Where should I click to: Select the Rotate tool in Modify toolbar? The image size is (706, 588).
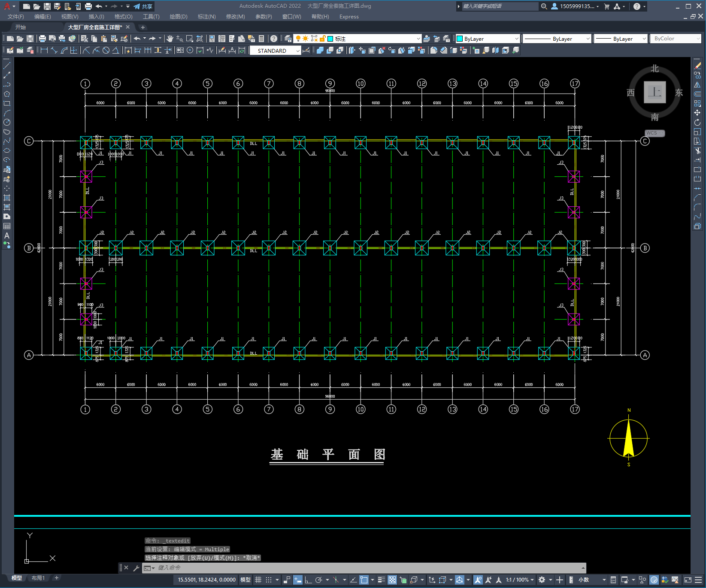pyautogui.click(x=697, y=122)
